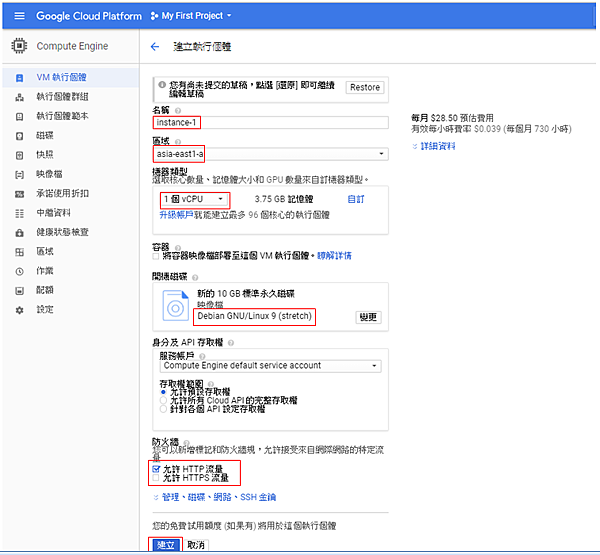Viewport: 600px width, 555px height.
Task: Click the 建立 button
Action: (166, 545)
